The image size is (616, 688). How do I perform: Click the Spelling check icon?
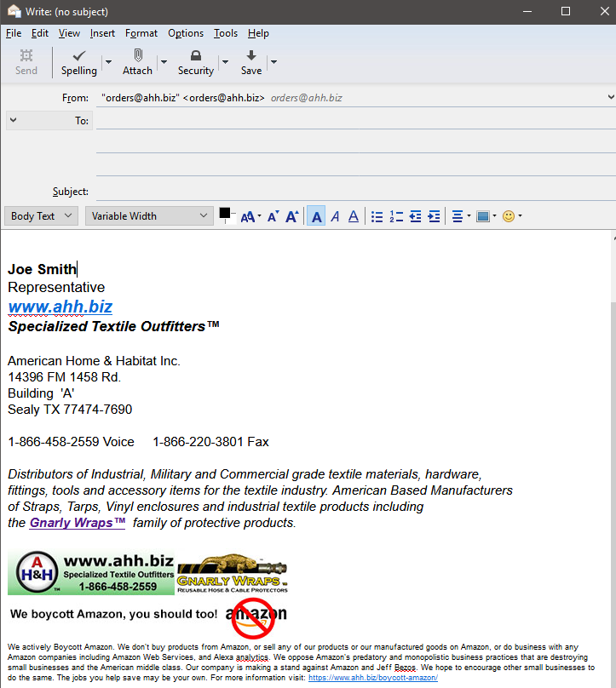(x=78, y=55)
